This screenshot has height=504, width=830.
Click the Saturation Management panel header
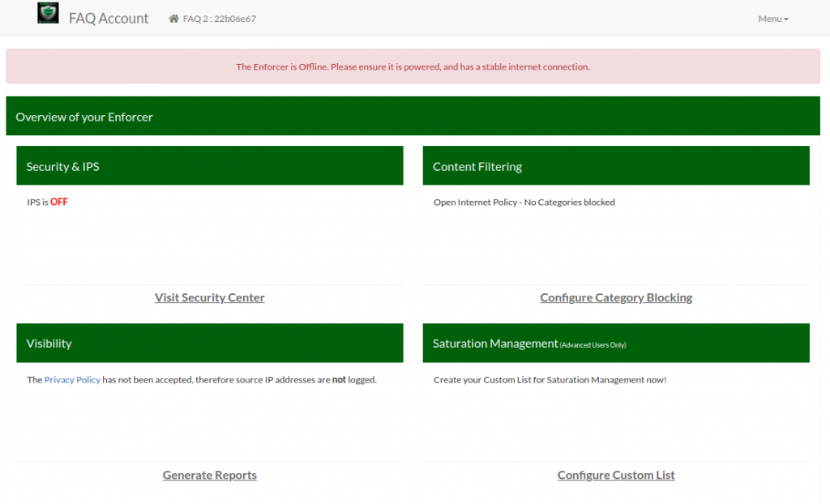coord(616,343)
